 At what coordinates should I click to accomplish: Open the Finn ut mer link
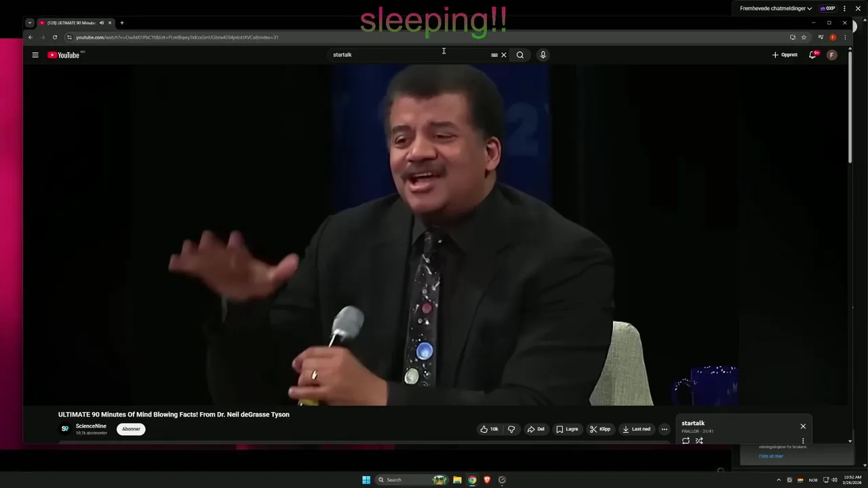[771, 456]
